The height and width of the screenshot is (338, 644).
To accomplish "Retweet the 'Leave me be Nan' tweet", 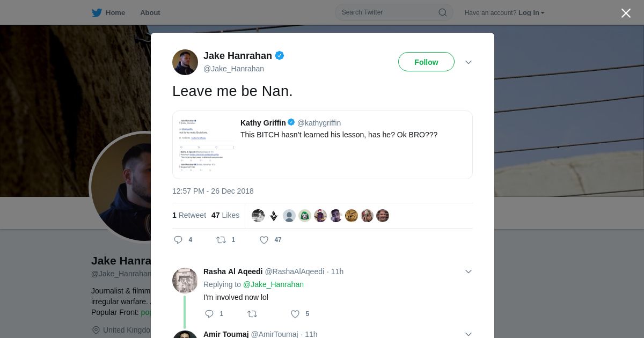I will click(221, 240).
